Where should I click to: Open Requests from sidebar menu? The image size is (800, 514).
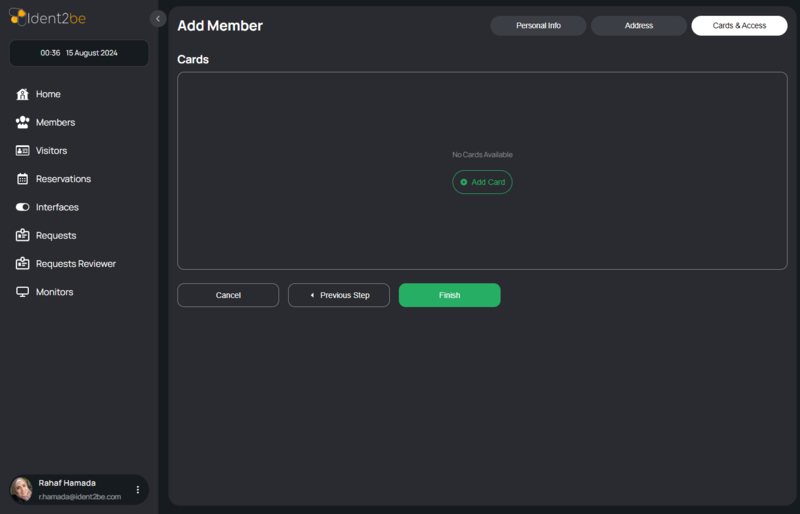pyautogui.click(x=56, y=236)
